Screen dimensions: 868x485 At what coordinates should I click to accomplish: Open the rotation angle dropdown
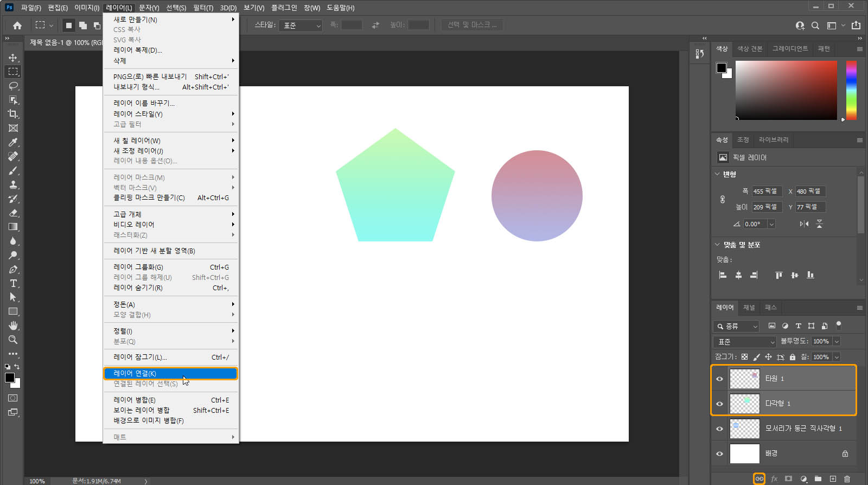click(771, 224)
